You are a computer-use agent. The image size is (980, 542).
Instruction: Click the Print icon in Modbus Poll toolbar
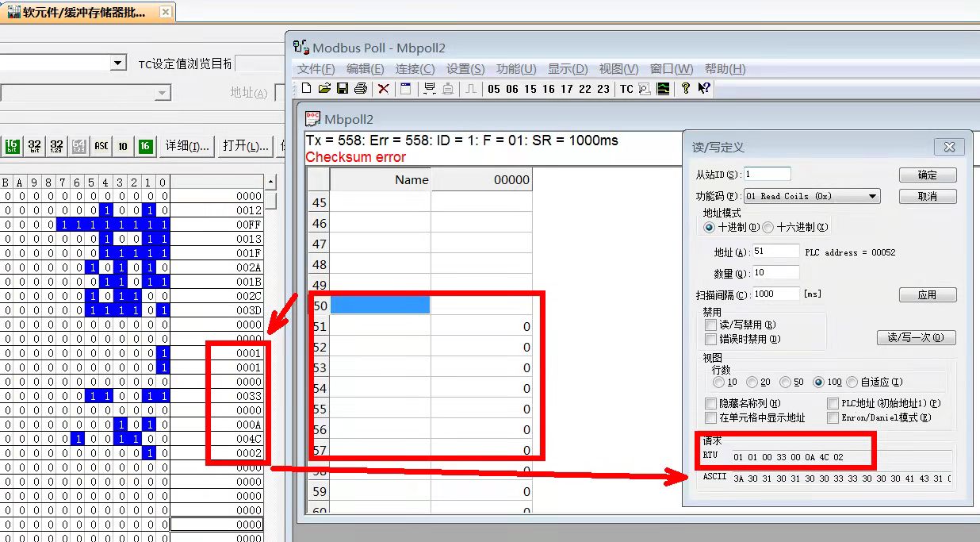coord(361,89)
